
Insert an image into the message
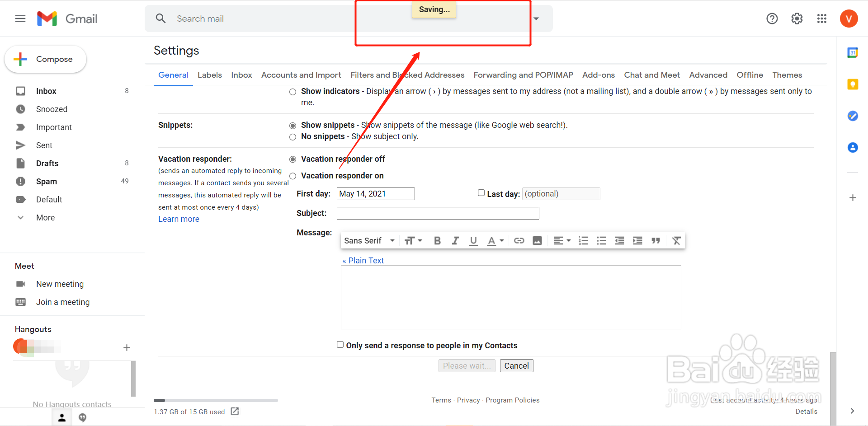(x=537, y=240)
